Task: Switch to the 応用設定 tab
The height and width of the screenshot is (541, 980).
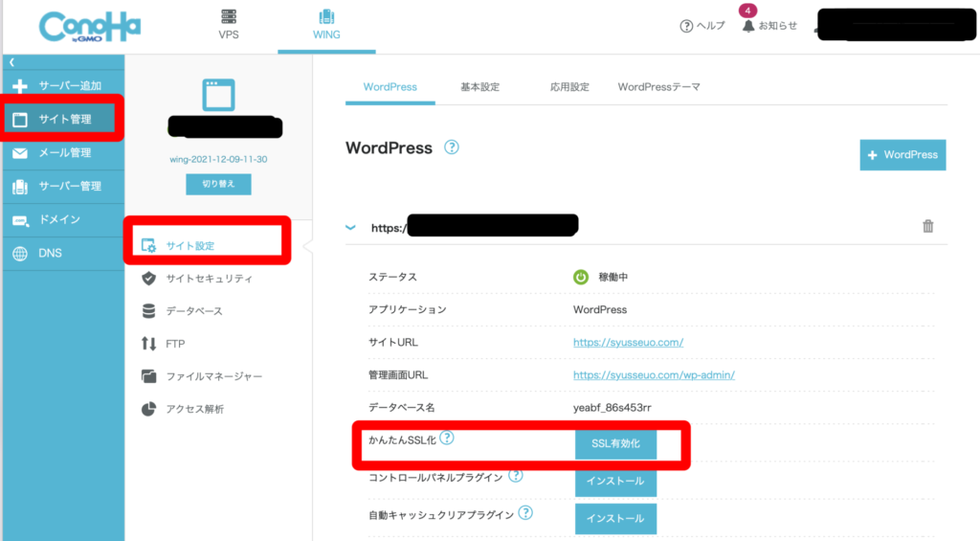Action: point(569,87)
